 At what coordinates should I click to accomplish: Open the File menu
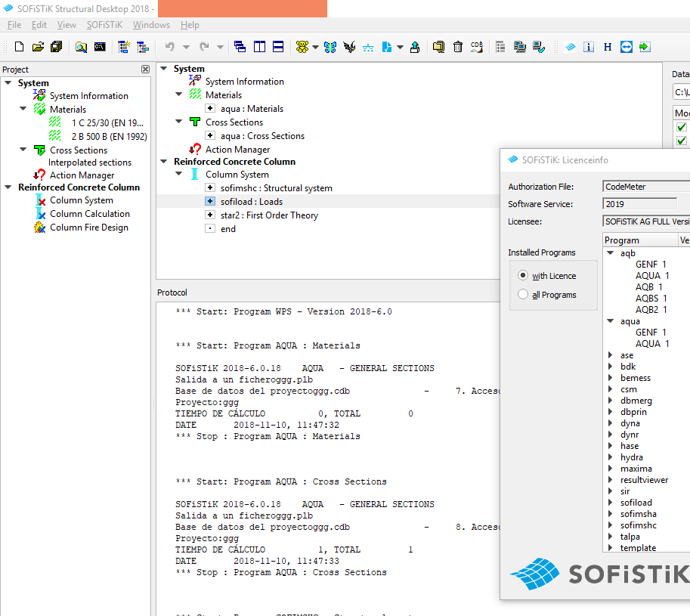pyautogui.click(x=14, y=25)
